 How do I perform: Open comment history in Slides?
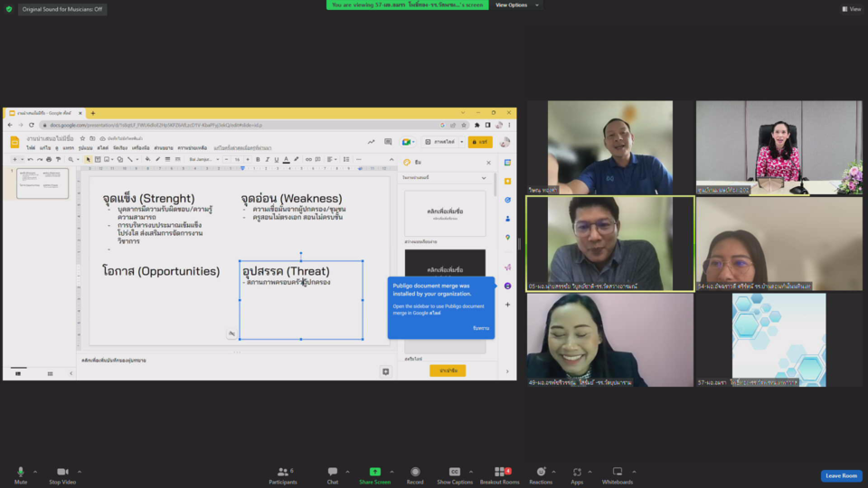click(388, 142)
